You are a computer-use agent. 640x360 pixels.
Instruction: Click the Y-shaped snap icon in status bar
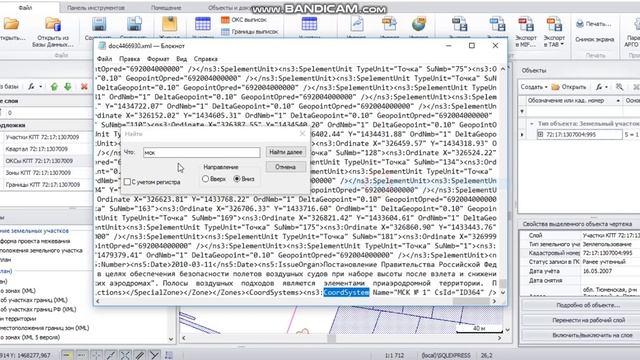[x=154, y=355]
